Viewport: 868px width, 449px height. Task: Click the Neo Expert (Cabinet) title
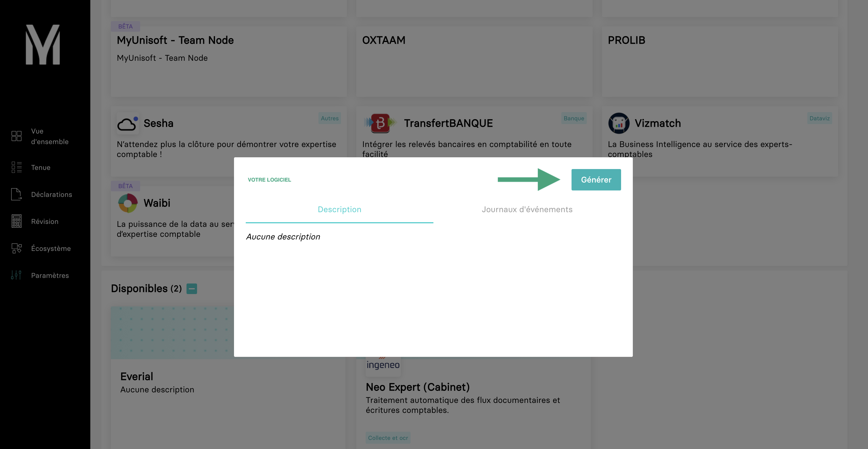[x=418, y=387]
